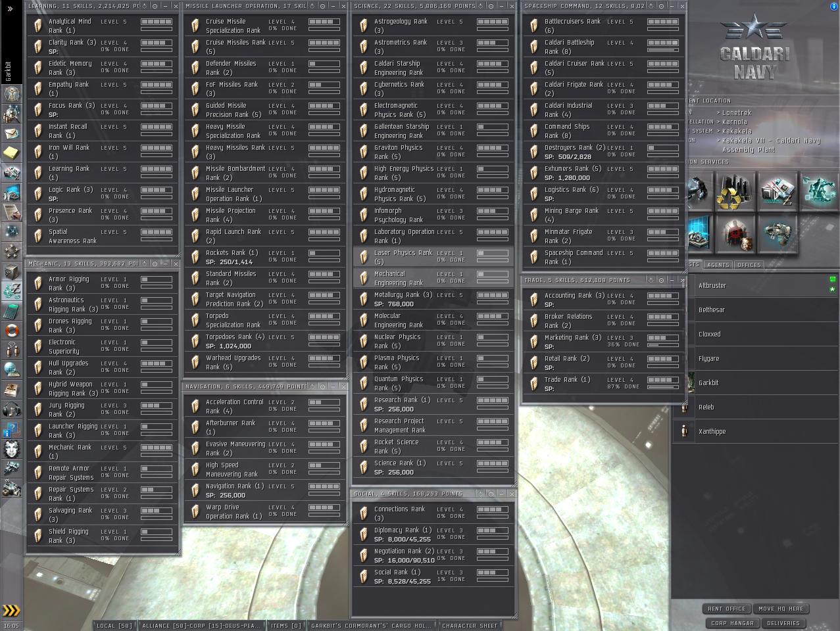This screenshot has width=840, height=631.
Task: Open the ship hangar sidebar icon
Action: (x=12, y=469)
